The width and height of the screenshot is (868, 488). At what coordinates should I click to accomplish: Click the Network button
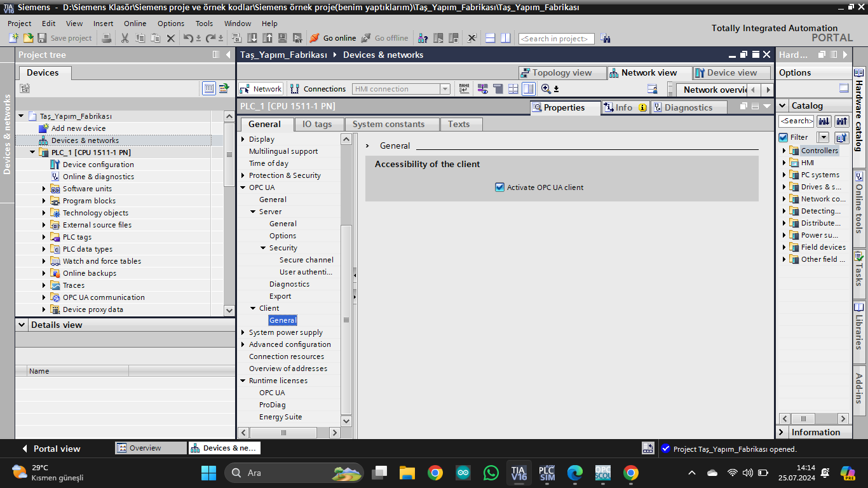pyautogui.click(x=261, y=89)
